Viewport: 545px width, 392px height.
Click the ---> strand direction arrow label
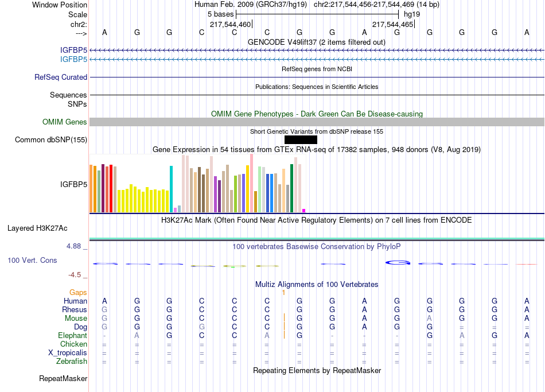coord(81,33)
